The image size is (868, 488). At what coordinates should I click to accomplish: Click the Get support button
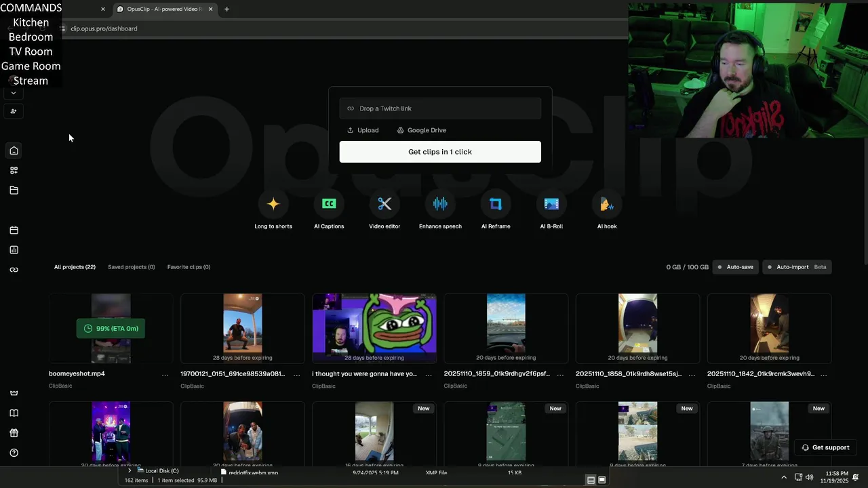[825, 447]
